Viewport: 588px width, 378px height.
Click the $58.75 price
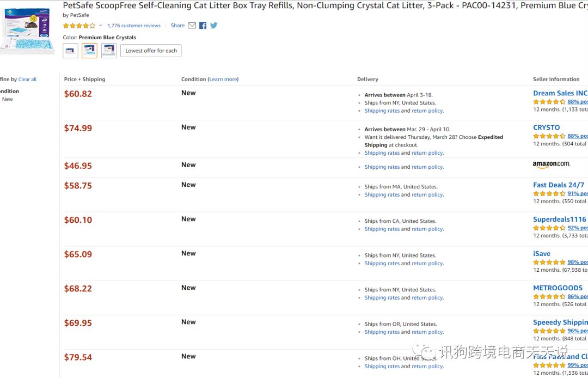[78, 186]
